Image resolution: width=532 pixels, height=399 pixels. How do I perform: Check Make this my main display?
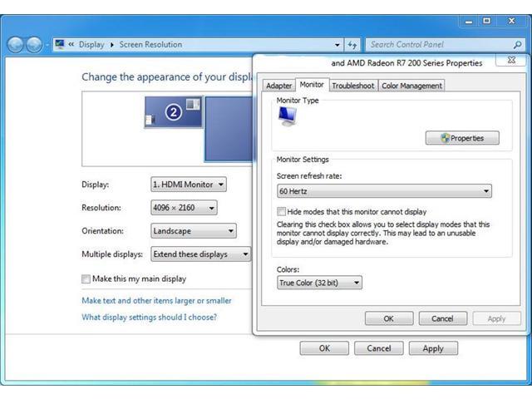[86, 279]
